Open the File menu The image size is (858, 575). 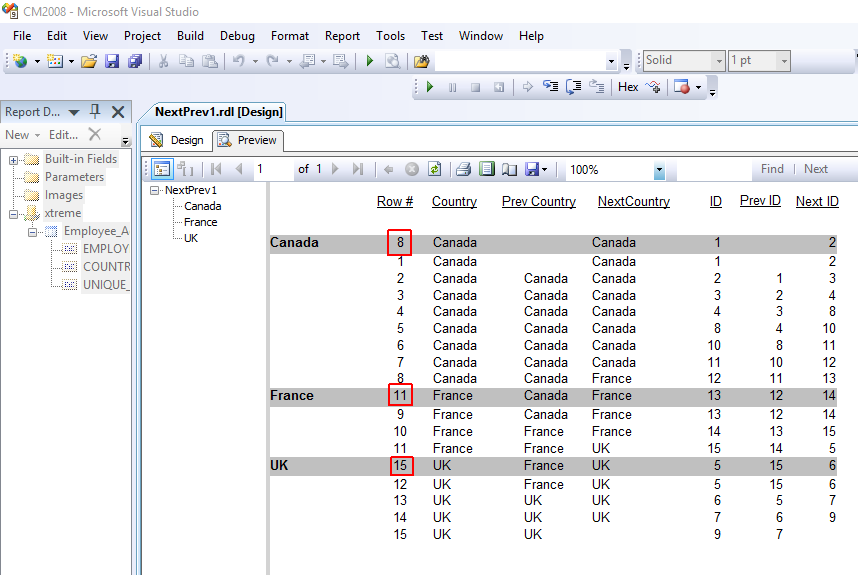(x=22, y=36)
